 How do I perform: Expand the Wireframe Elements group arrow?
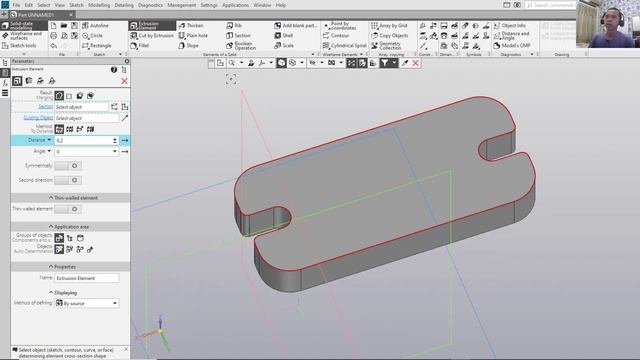click(362, 54)
